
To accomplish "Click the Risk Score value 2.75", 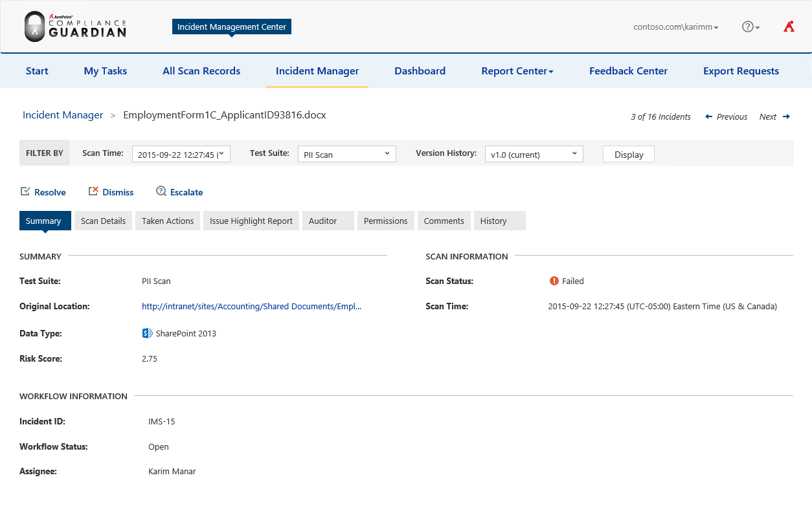I will (150, 358).
